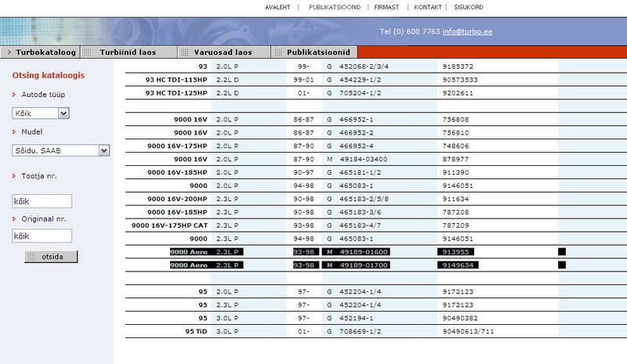627x364 pixels.
Task: Click the red arrow beside Originaal nr.
Action: click(x=14, y=218)
